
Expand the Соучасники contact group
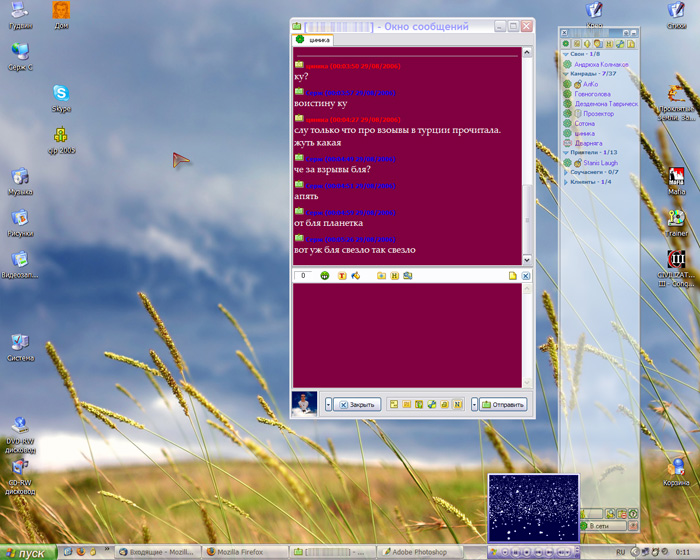[x=566, y=172]
